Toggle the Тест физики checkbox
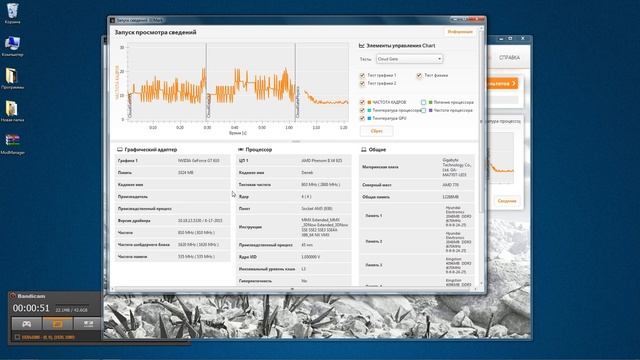The height and width of the screenshot is (360, 640). coord(419,76)
